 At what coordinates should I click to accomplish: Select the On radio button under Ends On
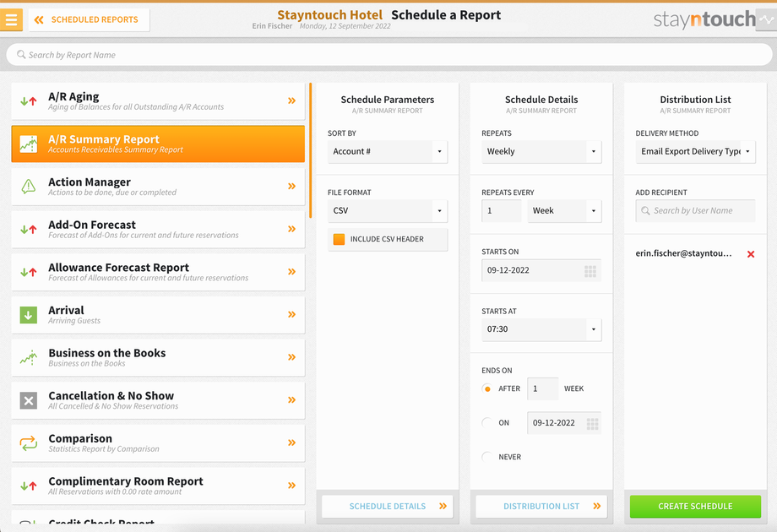pyautogui.click(x=487, y=422)
